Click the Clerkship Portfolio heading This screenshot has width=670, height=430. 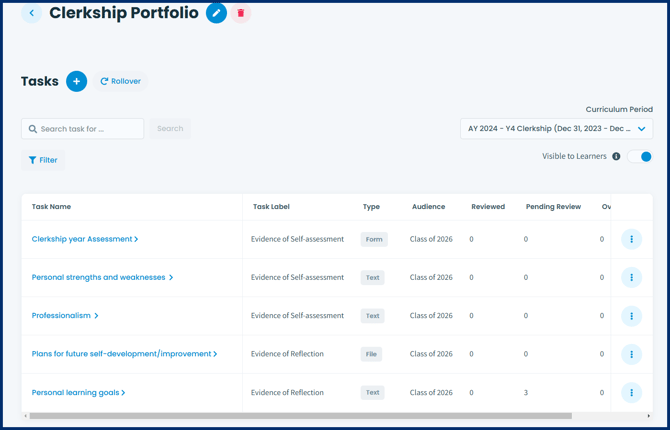pos(124,13)
